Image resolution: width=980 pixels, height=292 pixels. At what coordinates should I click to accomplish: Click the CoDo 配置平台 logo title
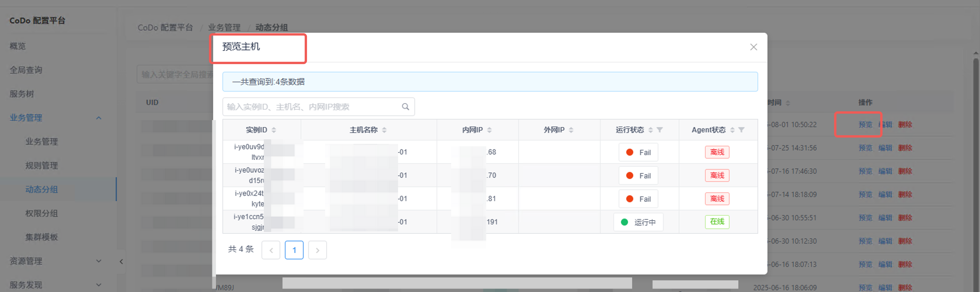pos(37,20)
